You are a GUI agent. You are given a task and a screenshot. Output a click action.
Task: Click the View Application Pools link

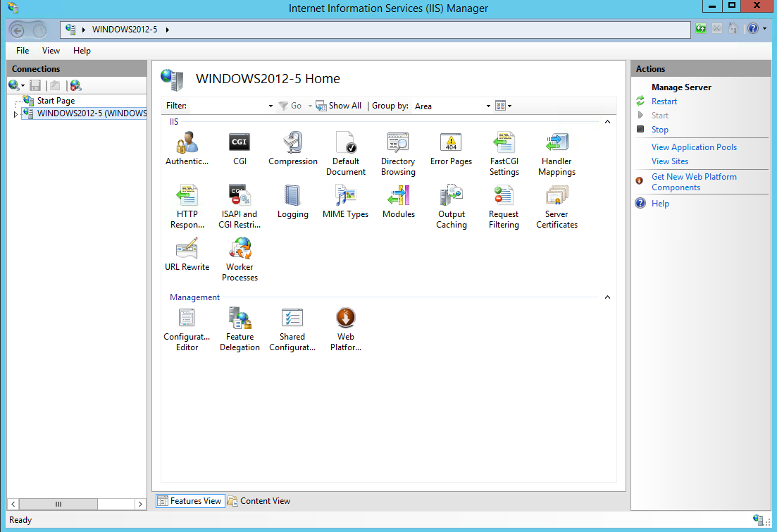point(694,147)
